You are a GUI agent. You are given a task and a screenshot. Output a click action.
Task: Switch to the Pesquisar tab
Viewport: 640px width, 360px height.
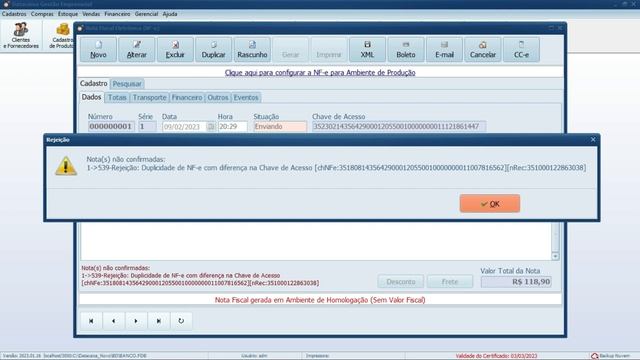pos(127,84)
